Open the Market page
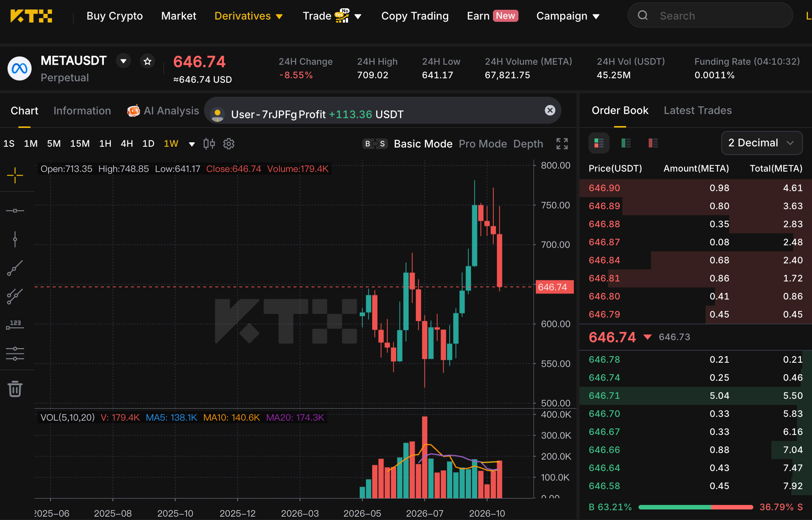Screen dimensions: 812x520 (x=179, y=16)
